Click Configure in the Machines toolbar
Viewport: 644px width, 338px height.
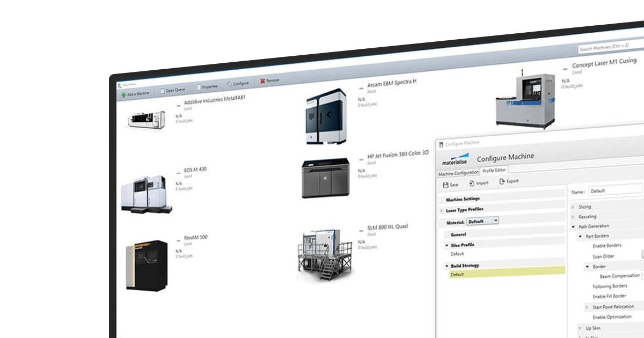pyautogui.click(x=238, y=84)
